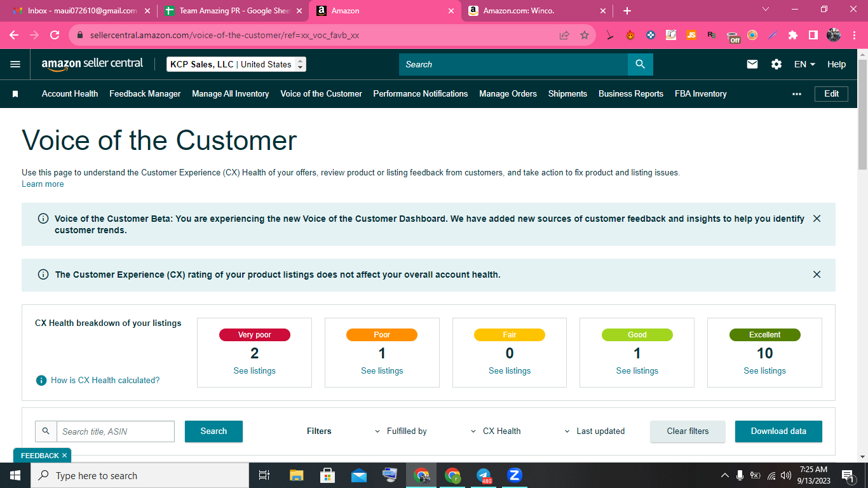Open Business Reports
Screen dimensions: 868x488
click(x=631, y=94)
